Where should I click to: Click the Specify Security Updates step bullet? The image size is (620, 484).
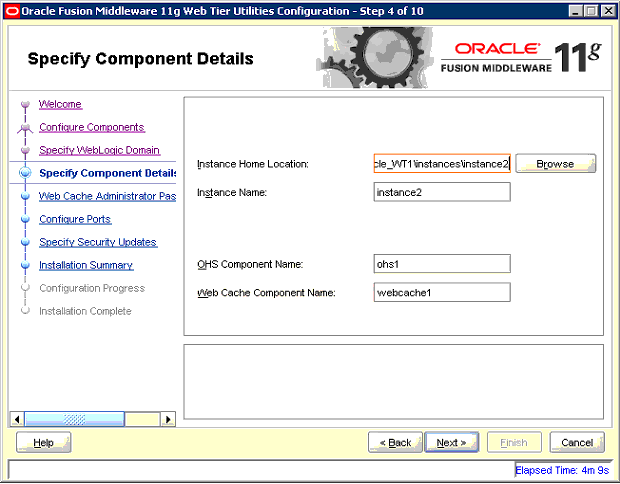(25, 242)
